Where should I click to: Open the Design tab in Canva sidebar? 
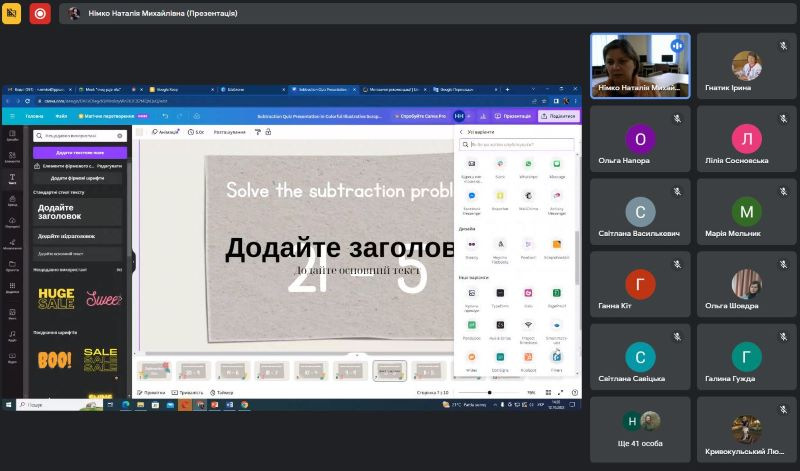12,135
